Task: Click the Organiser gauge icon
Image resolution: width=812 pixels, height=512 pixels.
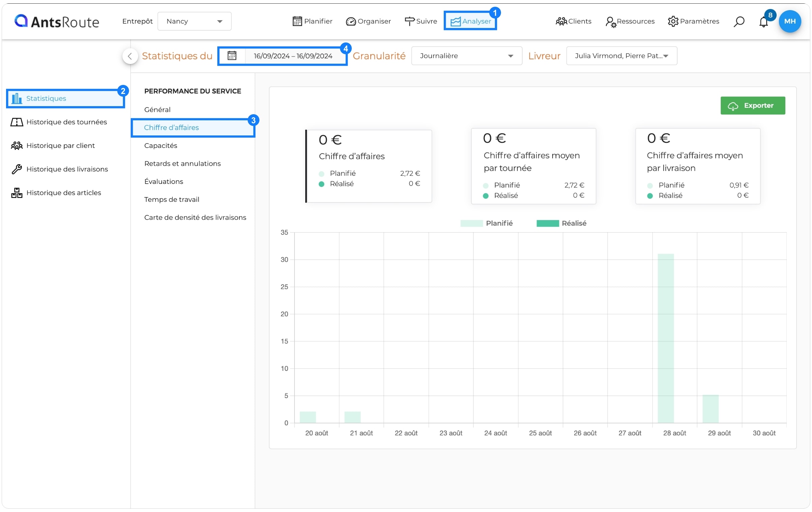Action: [351, 21]
